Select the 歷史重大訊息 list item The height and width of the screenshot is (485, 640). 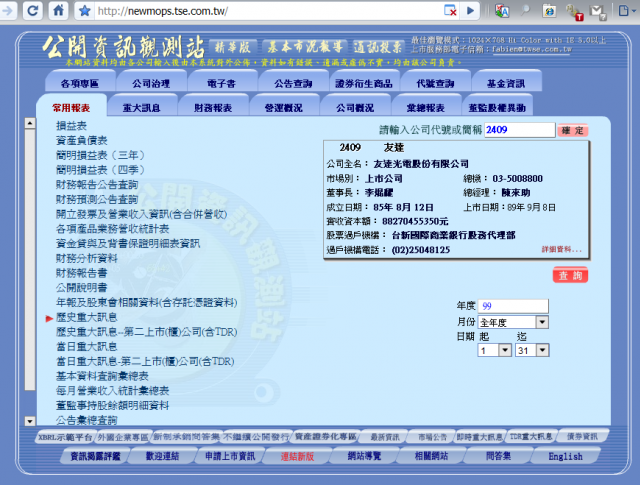pos(87,317)
